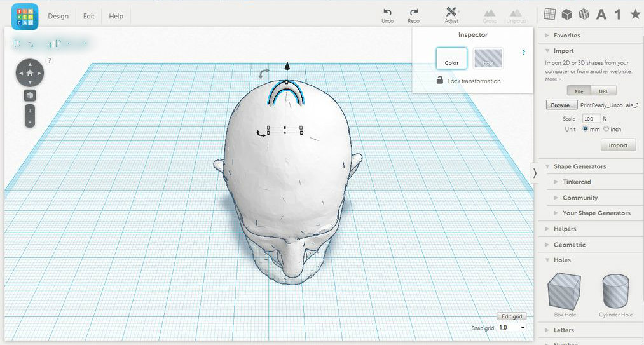
Task: Expand the Letters section
Action: tap(563, 330)
